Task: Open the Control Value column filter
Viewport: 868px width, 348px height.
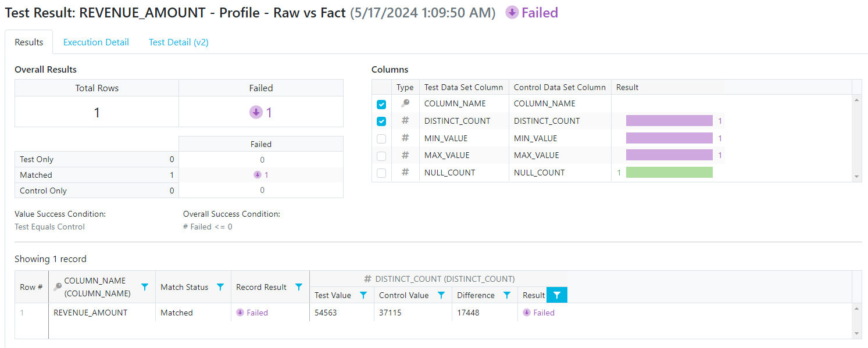Action: [441, 295]
